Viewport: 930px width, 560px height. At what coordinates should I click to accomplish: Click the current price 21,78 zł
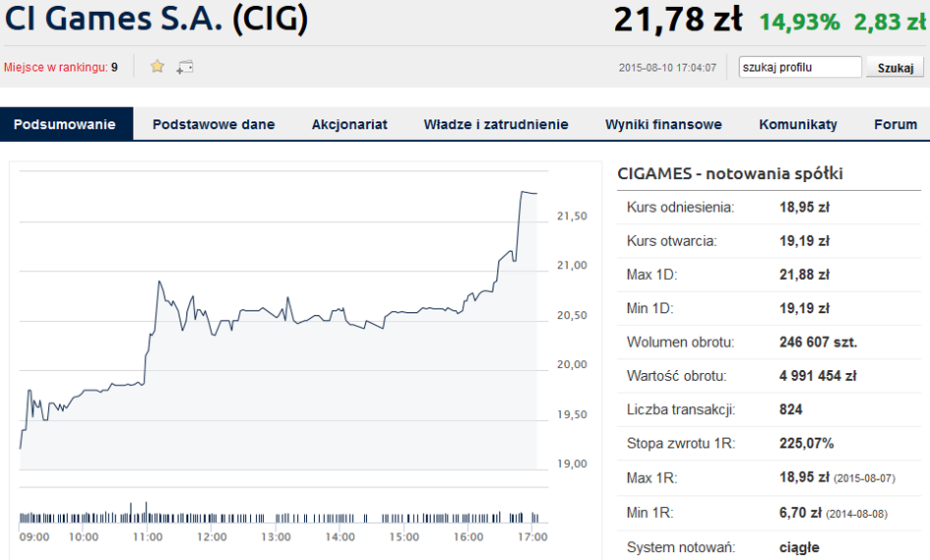pyautogui.click(x=678, y=19)
